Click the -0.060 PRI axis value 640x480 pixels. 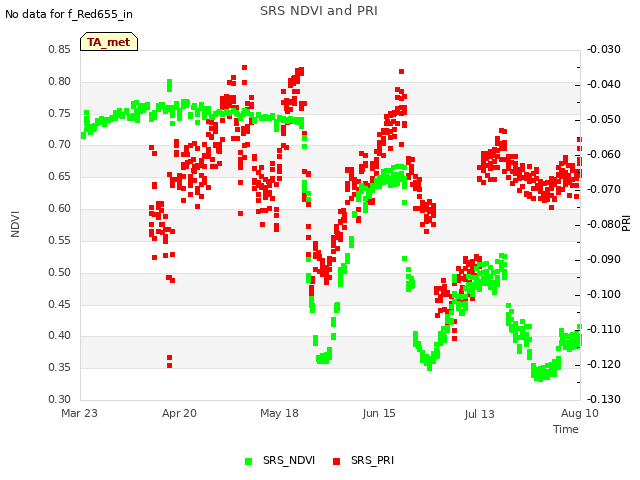(x=604, y=154)
